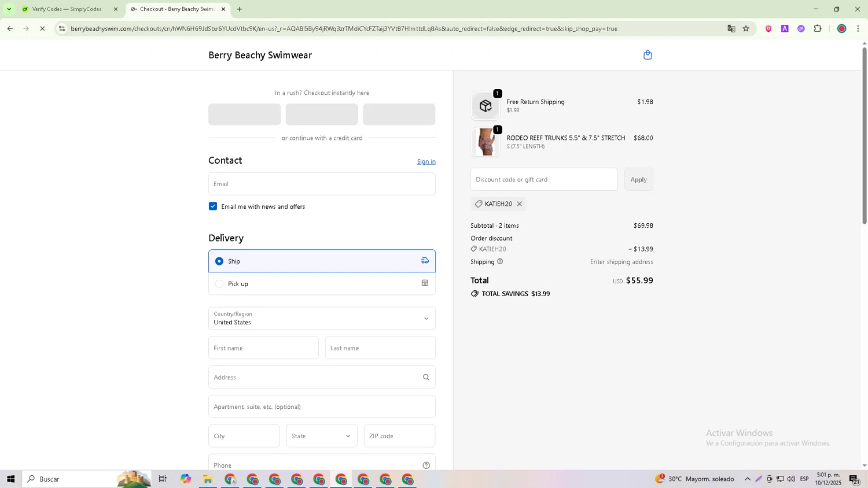Click the Apply discount button

[638, 179]
